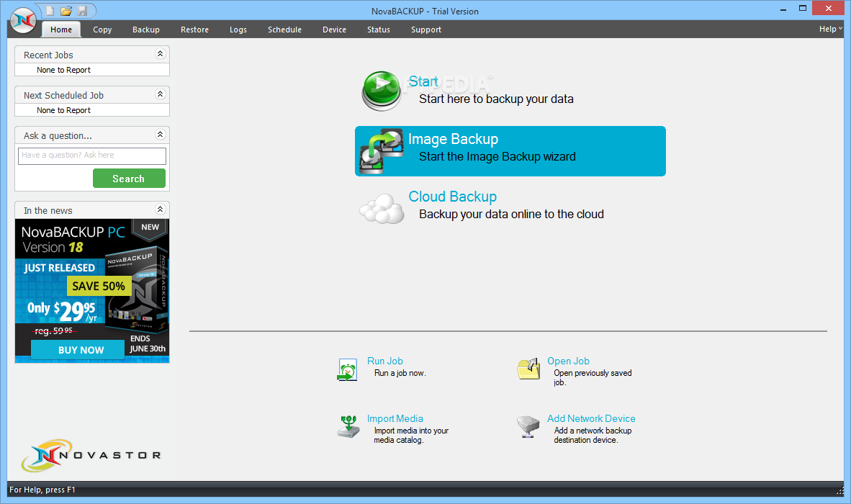Click the Open folder icon in title bar
Image resolution: width=851 pixels, height=504 pixels.
[66, 11]
